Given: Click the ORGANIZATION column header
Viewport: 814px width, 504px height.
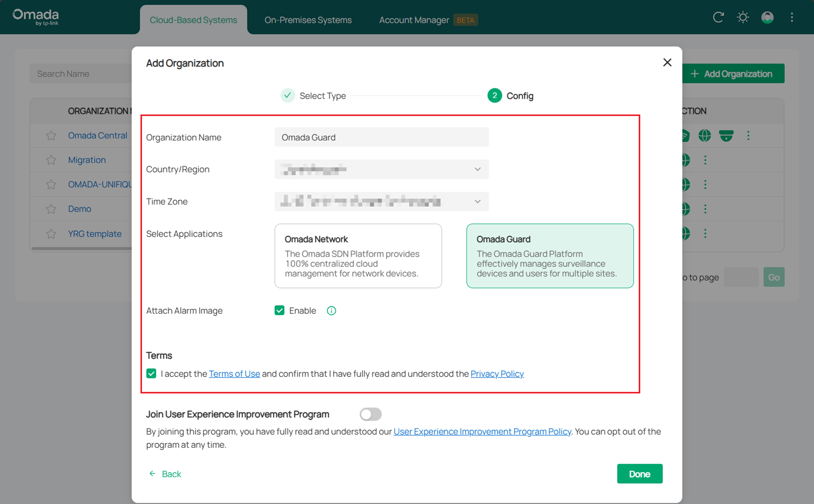Looking at the screenshot, I should click(x=99, y=111).
